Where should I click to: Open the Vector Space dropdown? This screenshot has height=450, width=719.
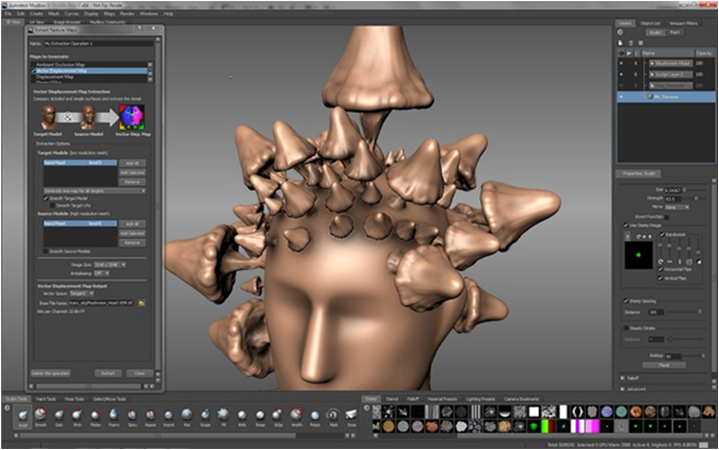pyautogui.click(x=82, y=294)
